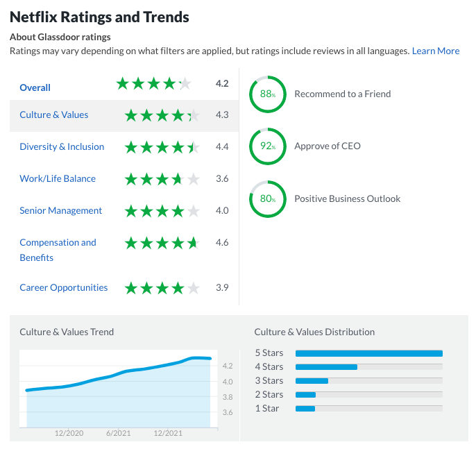Click the 4.2 Overall rating value
476x449 pixels.
[x=222, y=83]
